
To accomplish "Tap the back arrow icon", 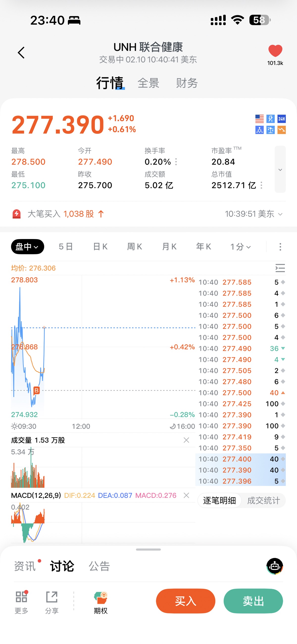I will tap(21, 53).
